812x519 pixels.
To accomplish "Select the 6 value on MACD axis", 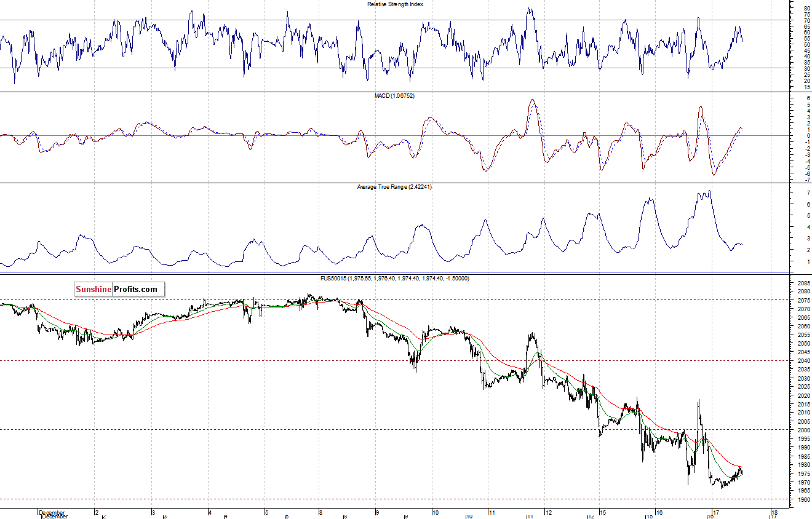I will [807, 98].
